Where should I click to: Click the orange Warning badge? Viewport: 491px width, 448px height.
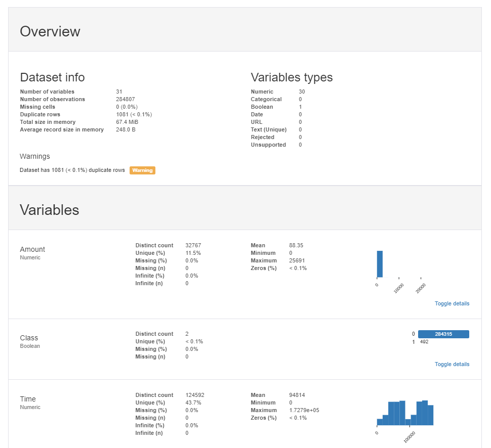[x=142, y=170]
